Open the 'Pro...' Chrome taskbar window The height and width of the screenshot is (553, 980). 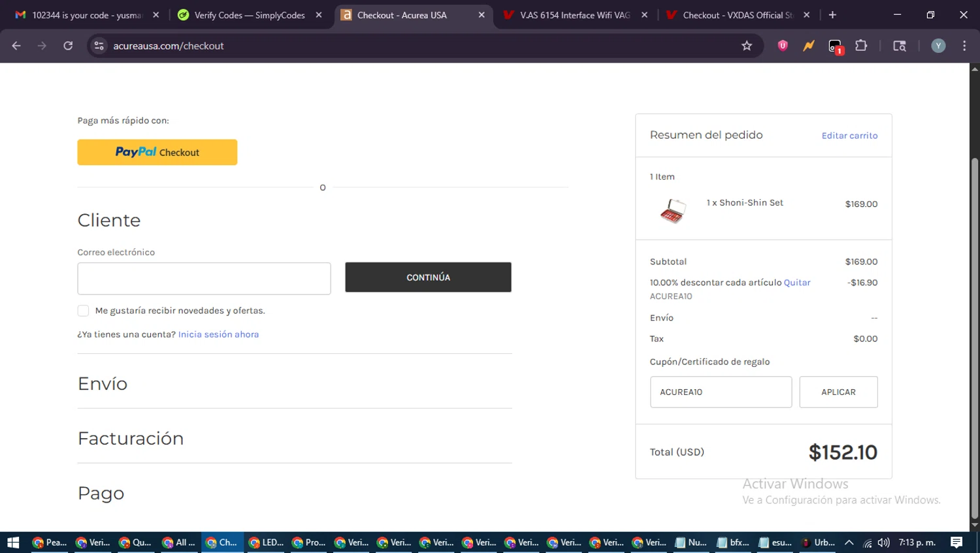click(x=308, y=543)
